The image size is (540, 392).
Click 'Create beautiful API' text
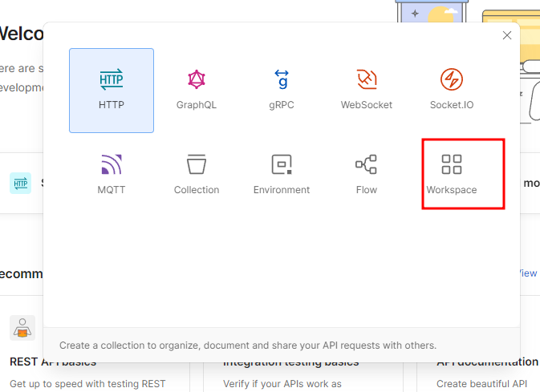(x=481, y=384)
